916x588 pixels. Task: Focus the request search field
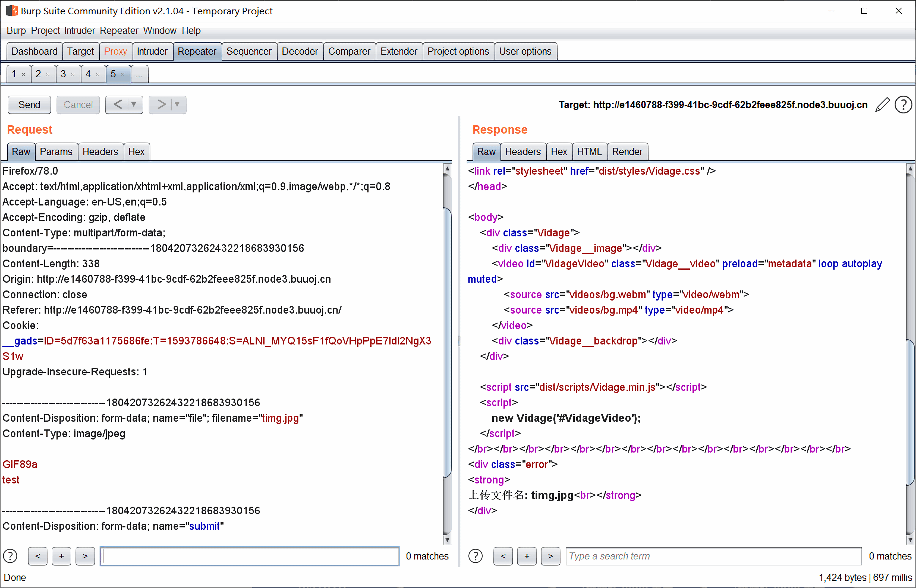(x=250, y=556)
